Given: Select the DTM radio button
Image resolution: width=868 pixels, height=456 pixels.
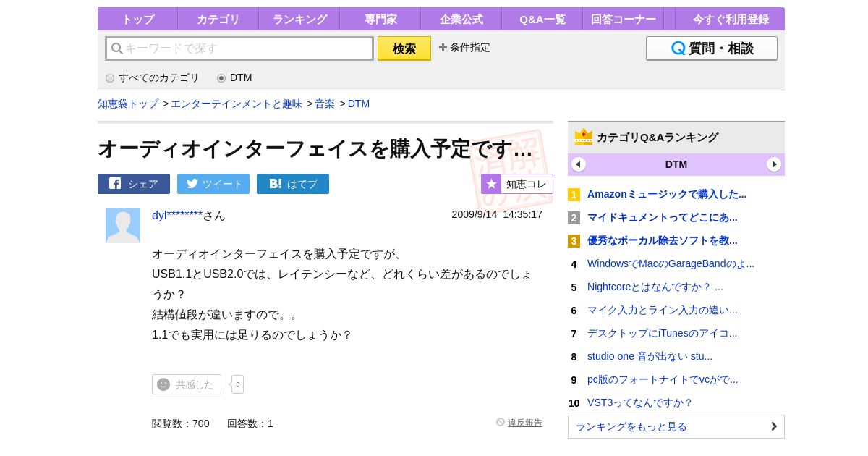Looking at the screenshot, I should point(221,78).
